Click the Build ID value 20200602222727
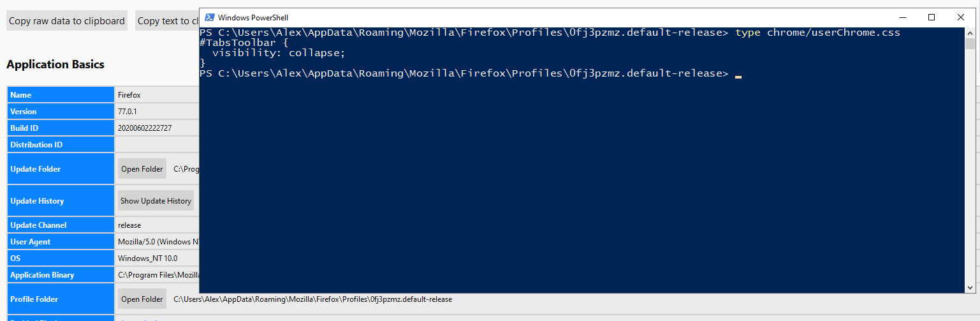980x321 pixels. point(145,128)
